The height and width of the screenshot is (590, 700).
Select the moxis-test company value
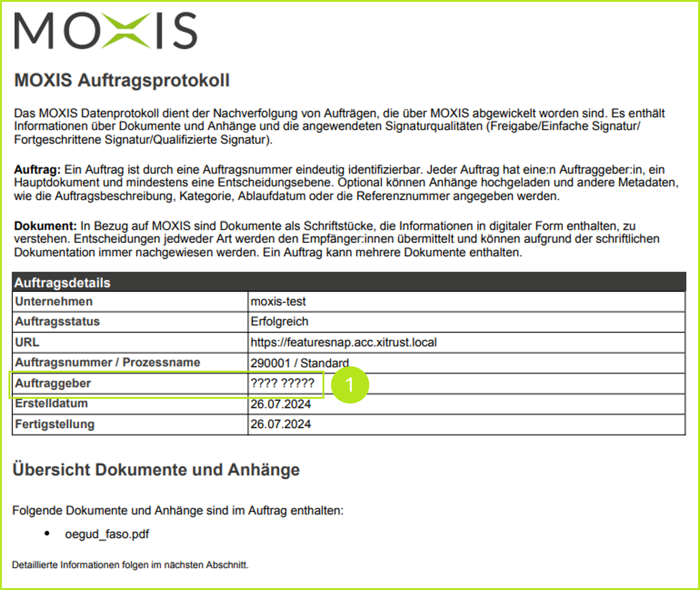tap(278, 301)
